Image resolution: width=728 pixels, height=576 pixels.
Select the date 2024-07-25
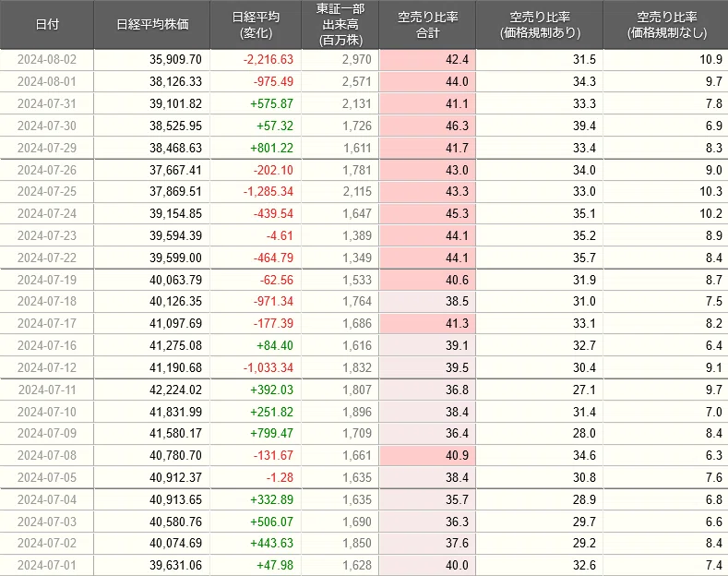pos(47,191)
